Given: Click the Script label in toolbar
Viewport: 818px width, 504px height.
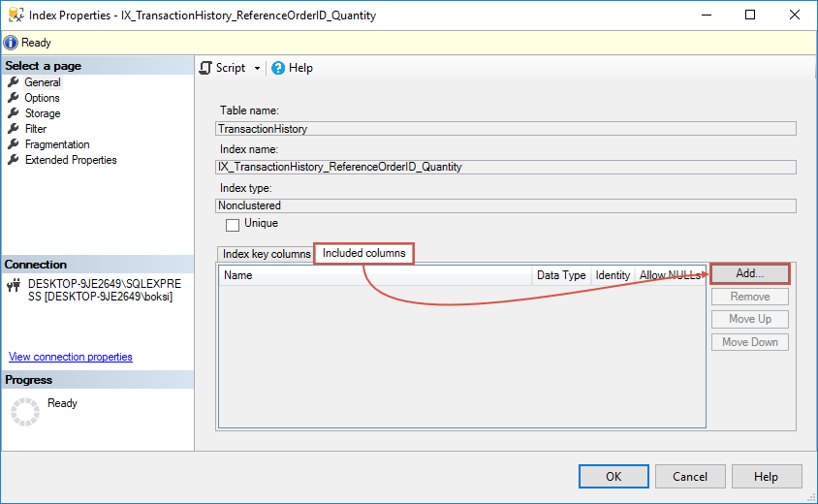Looking at the screenshot, I should coord(231,68).
